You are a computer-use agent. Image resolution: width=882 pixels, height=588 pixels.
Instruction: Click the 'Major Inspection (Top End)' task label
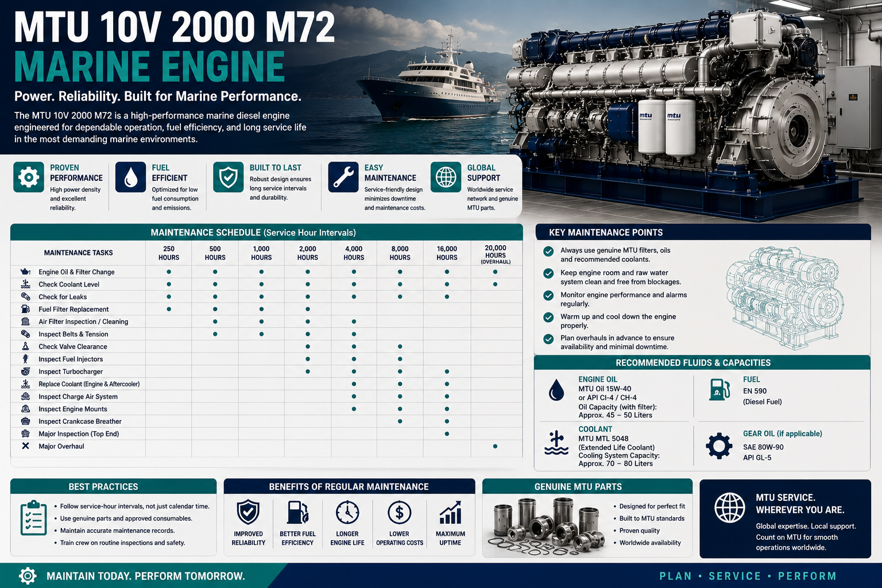(x=79, y=434)
